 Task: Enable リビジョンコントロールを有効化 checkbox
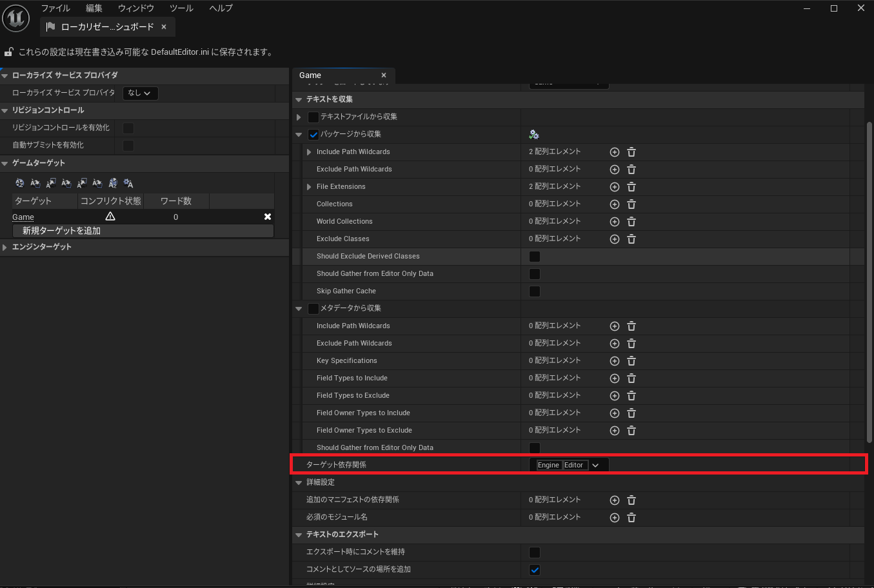[128, 128]
